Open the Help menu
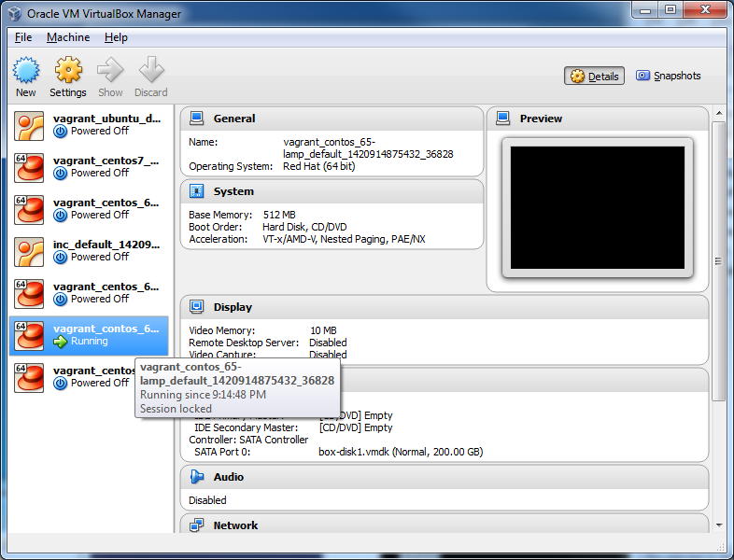 [116, 37]
